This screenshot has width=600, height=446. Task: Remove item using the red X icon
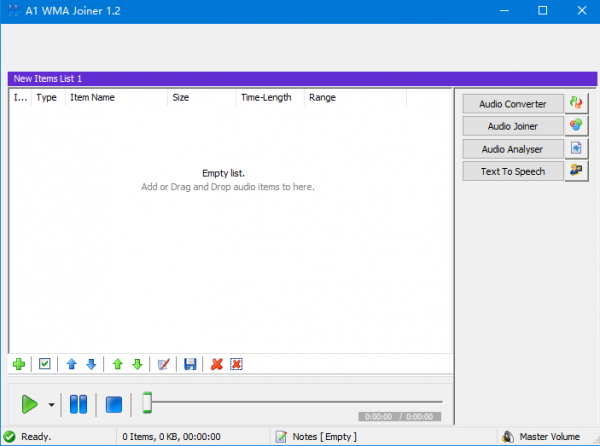pos(216,364)
